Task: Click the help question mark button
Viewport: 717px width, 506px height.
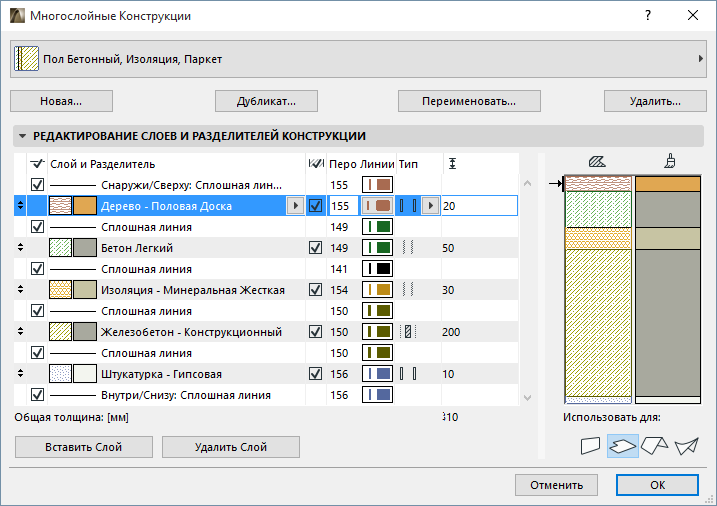Action: click(x=648, y=16)
